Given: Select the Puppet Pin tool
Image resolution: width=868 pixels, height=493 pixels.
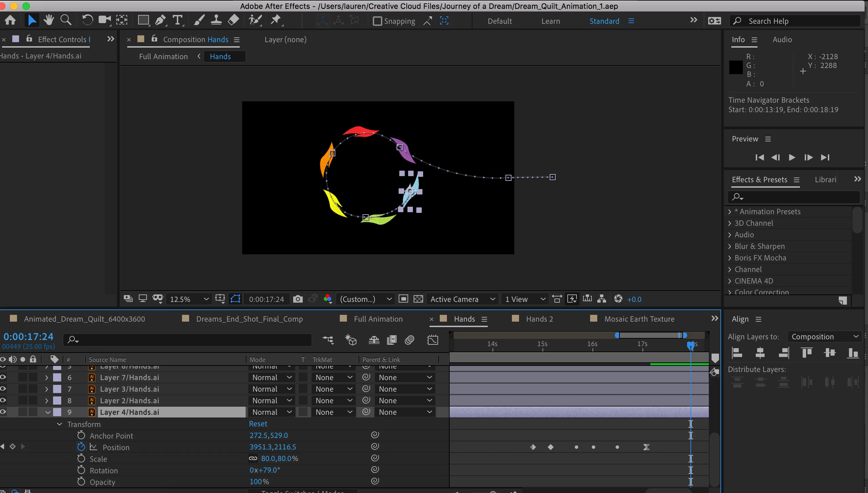Looking at the screenshot, I should (x=276, y=20).
